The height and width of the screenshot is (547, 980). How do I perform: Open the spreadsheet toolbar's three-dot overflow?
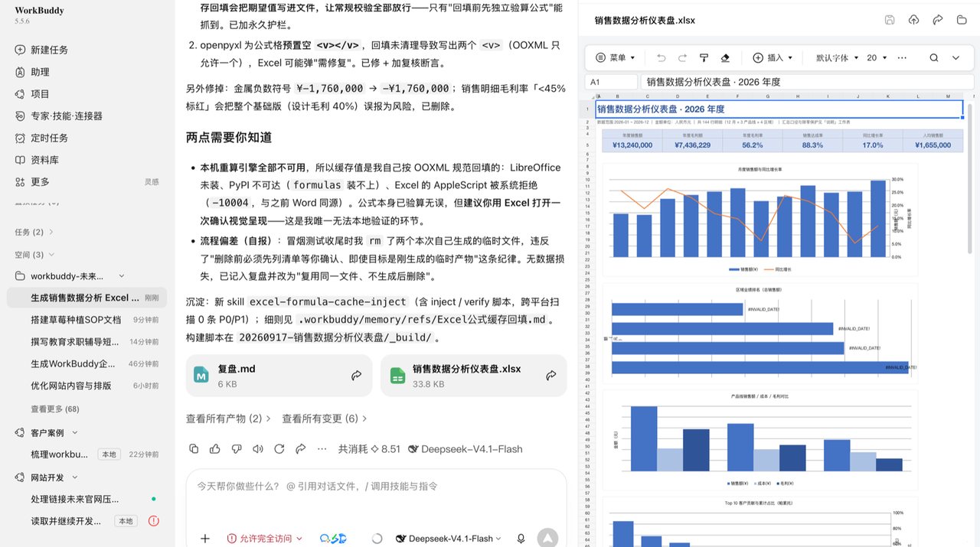click(x=902, y=57)
